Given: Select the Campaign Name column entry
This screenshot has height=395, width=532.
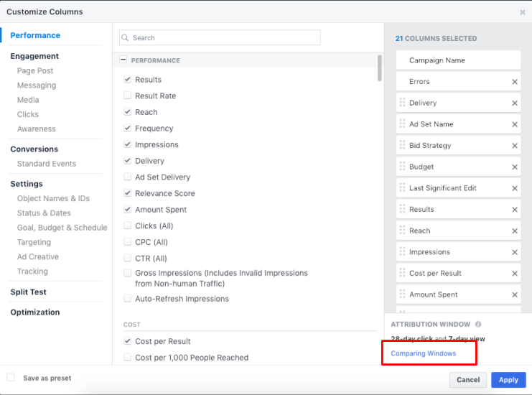Looking at the screenshot, I should [458, 60].
